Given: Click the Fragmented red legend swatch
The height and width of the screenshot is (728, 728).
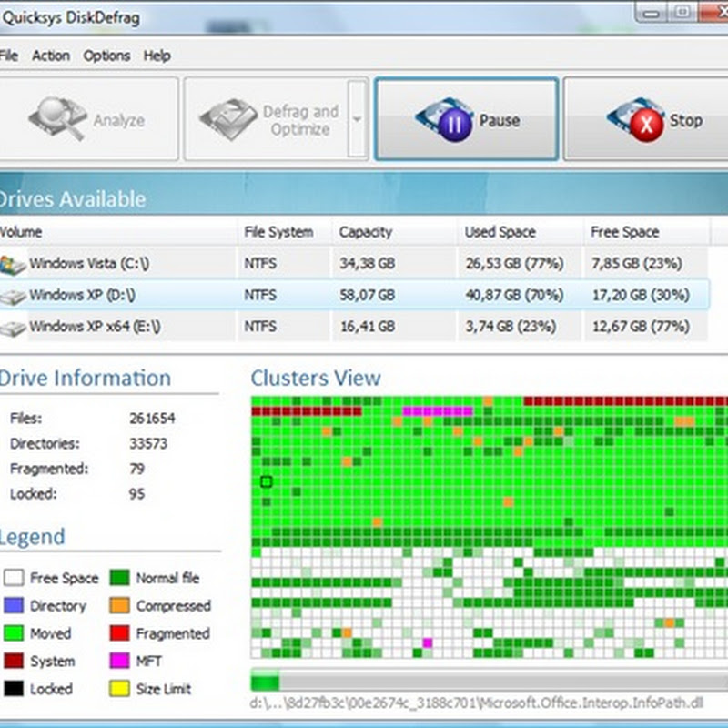Looking at the screenshot, I should tap(120, 633).
